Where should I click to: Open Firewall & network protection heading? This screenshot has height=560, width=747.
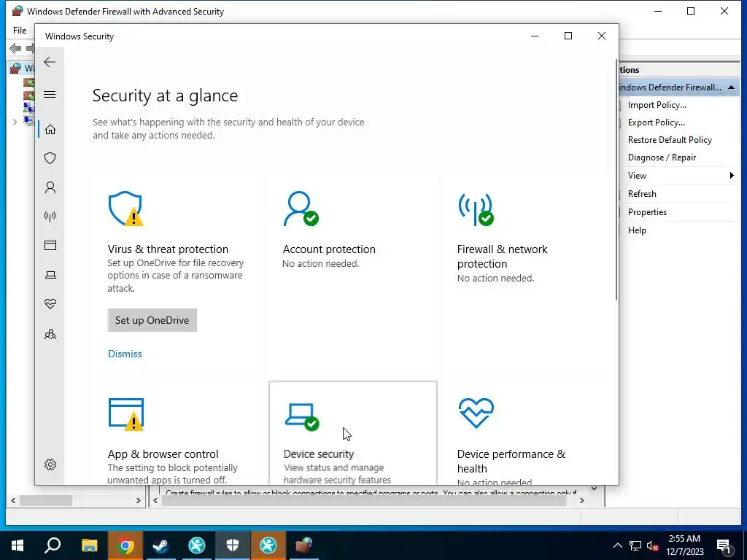502,256
